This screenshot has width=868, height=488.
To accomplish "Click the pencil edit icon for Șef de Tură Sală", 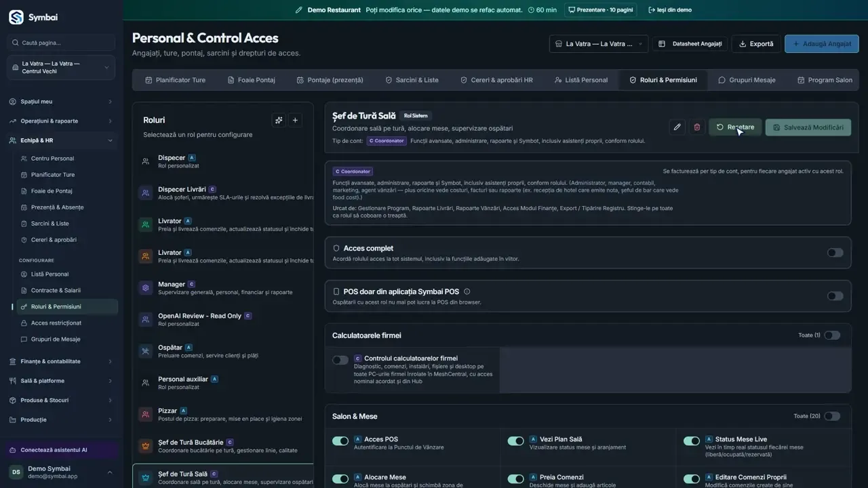I will [x=677, y=127].
